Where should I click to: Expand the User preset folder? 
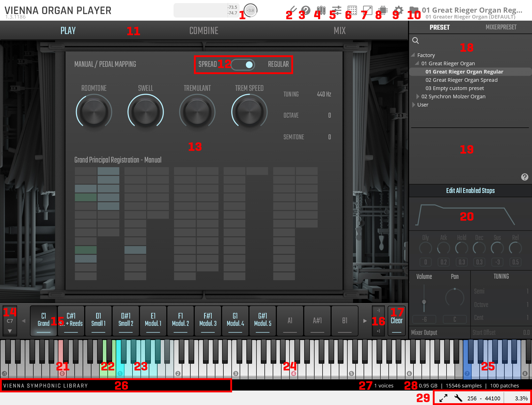click(x=413, y=105)
